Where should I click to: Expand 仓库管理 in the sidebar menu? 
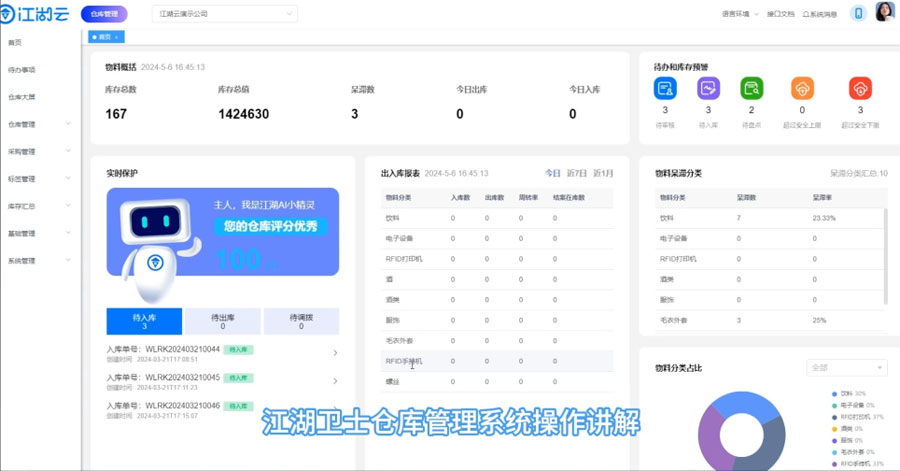pos(38,124)
